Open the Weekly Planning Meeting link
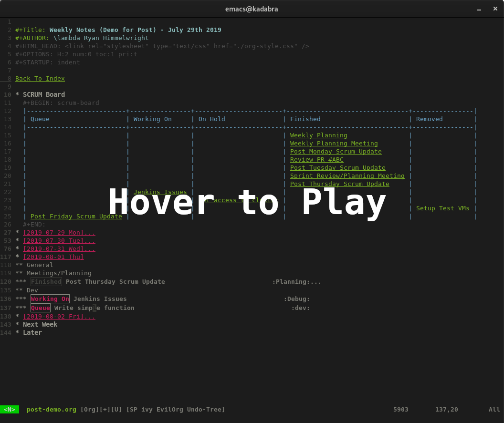This screenshot has width=504, height=423. click(334, 144)
